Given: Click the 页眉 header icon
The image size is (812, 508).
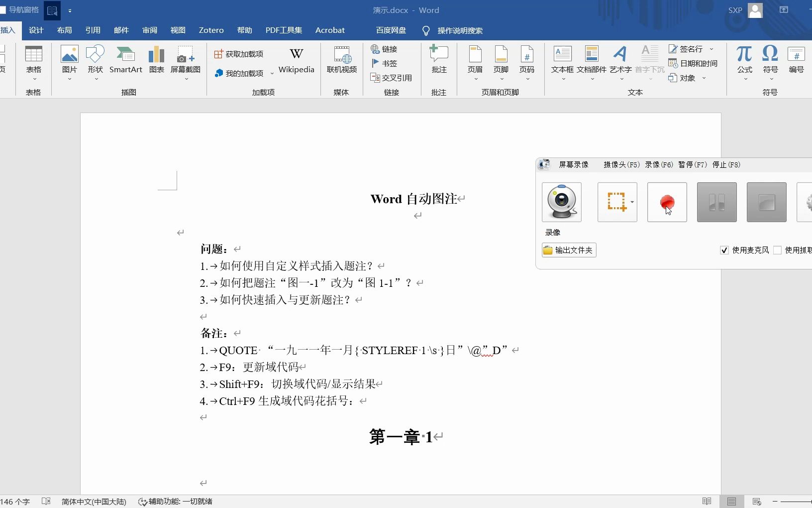Looking at the screenshot, I should click(475, 54).
